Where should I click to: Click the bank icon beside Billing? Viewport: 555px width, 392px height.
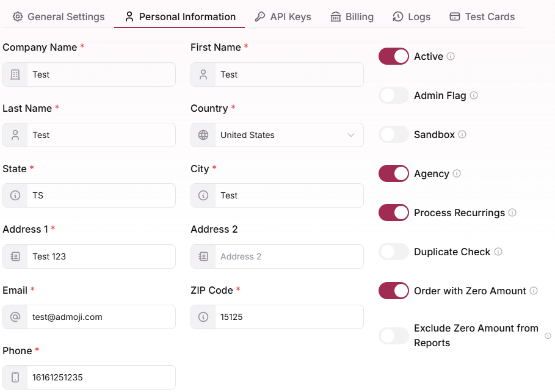click(x=336, y=16)
